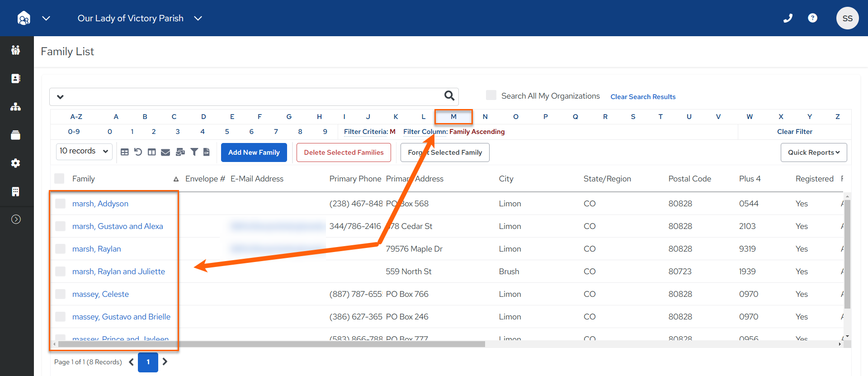868x376 pixels.
Task: Click the funnel filter toolbar icon
Action: [x=194, y=152]
